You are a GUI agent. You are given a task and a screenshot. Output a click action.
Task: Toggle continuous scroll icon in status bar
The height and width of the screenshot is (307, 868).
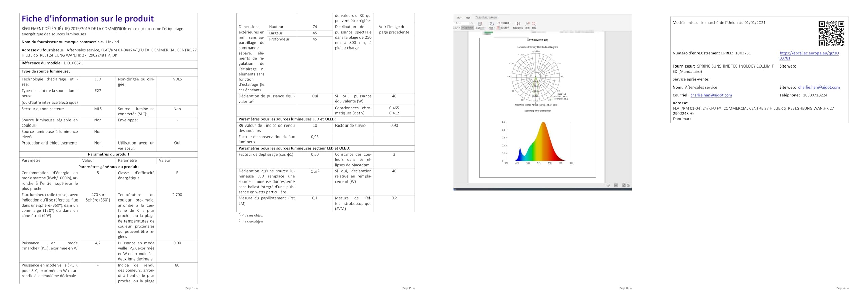point(616,185)
